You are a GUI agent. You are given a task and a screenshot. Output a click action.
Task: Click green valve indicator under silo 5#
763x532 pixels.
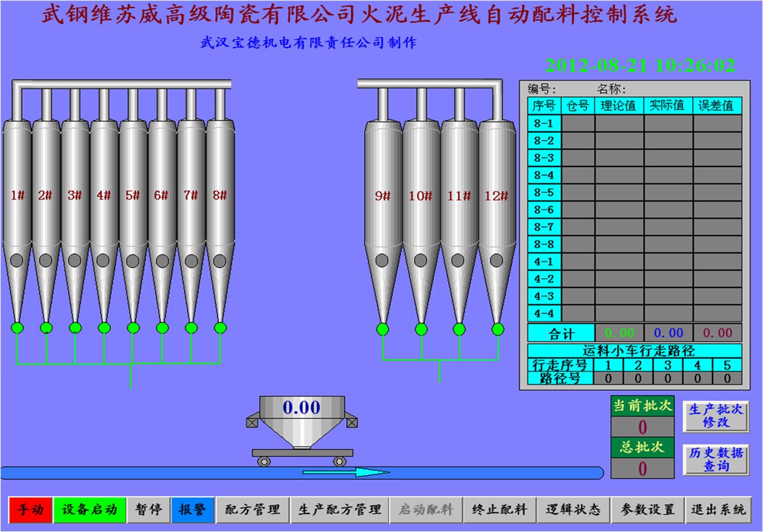pyautogui.click(x=133, y=328)
